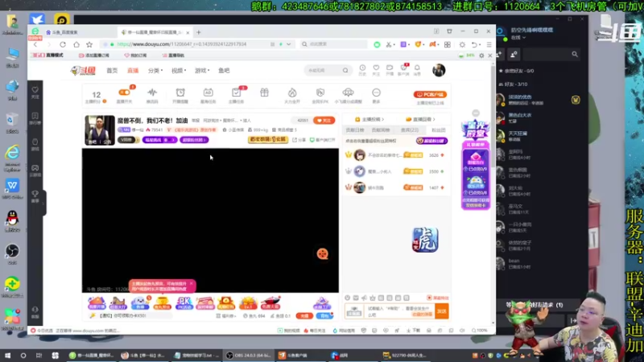Click the user avatar in page header
Viewport: 644px width, 362px height.
tap(439, 70)
